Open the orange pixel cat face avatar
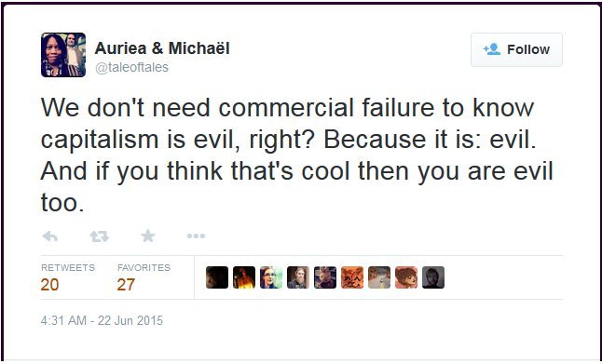 coord(352,277)
